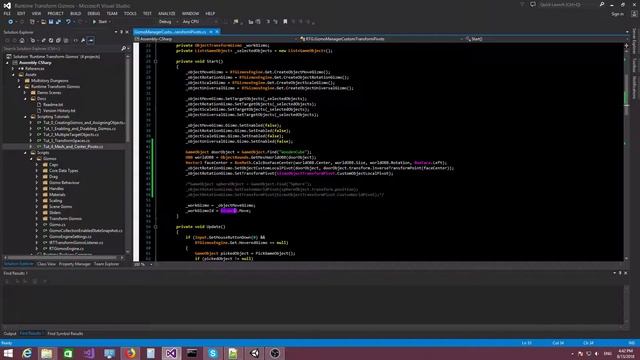
Task: Open the Debug configuration dropdown
Action: pyautogui.click(x=168, y=22)
